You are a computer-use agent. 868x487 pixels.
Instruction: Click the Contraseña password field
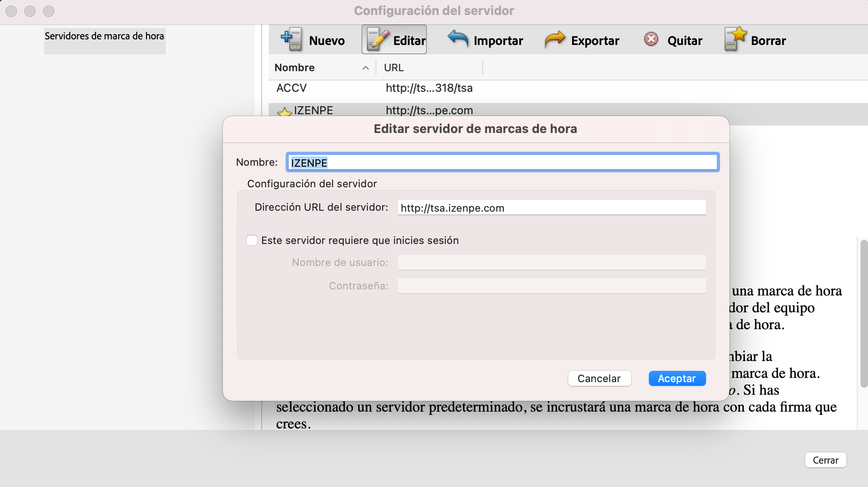click(551, 286)
